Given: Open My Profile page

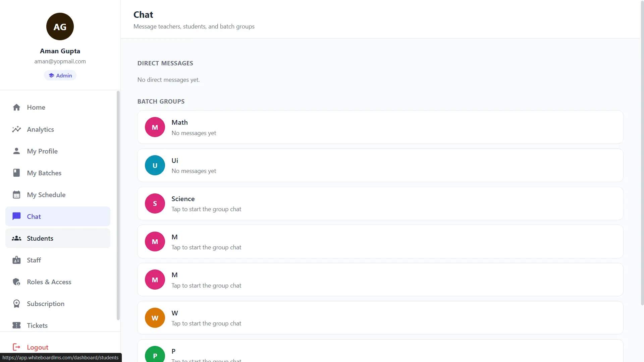Looking at the screenshot, I should click(x=58, y=151).
